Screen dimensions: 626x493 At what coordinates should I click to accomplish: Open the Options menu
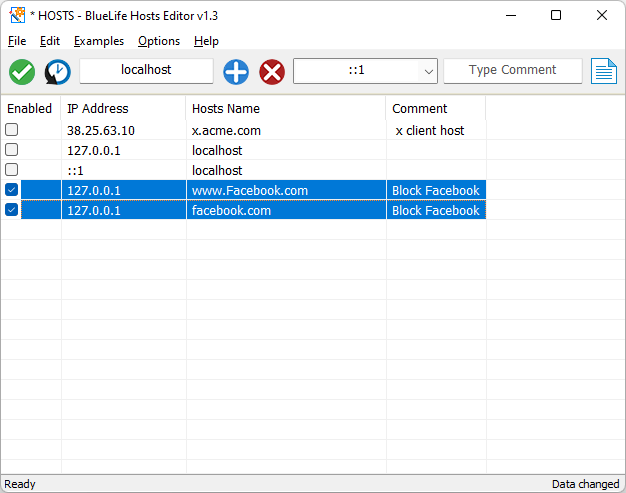pyautogui.click(x=159, y=41)
